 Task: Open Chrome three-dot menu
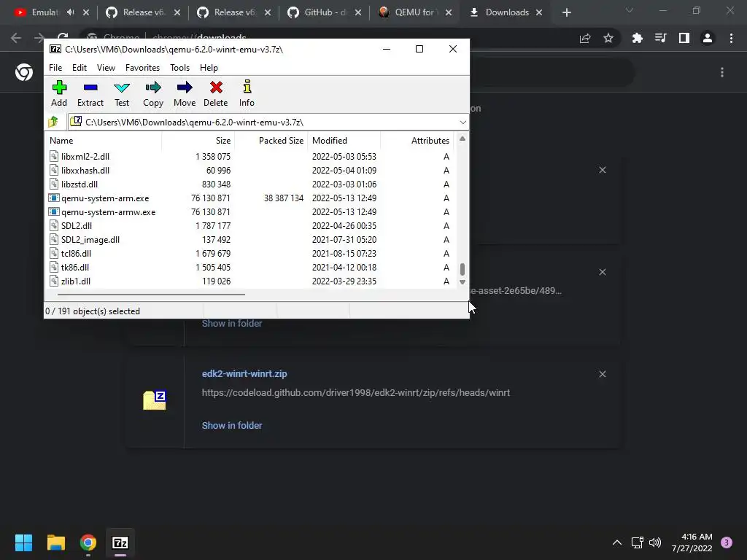pyautogui.click(x=731, y=38)
